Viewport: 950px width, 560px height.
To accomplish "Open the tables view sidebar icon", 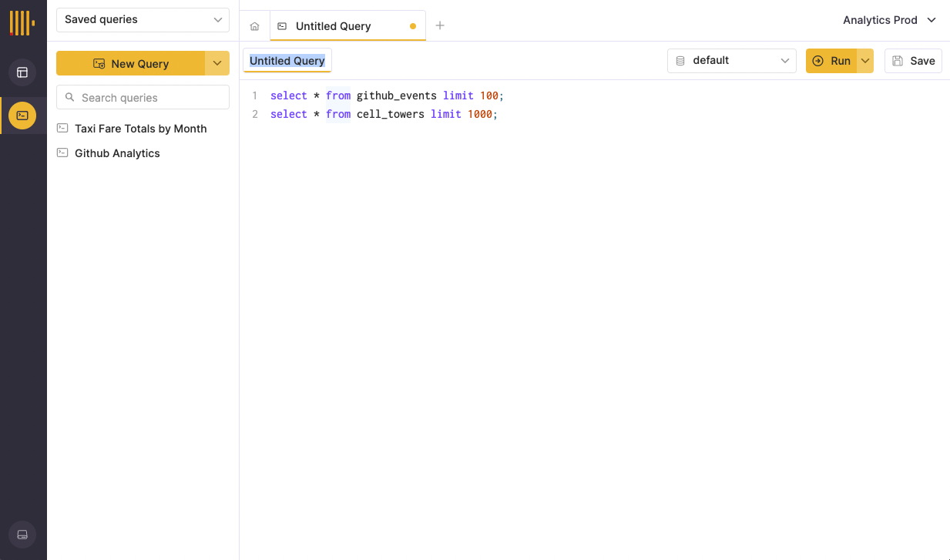I will (22, 72).
